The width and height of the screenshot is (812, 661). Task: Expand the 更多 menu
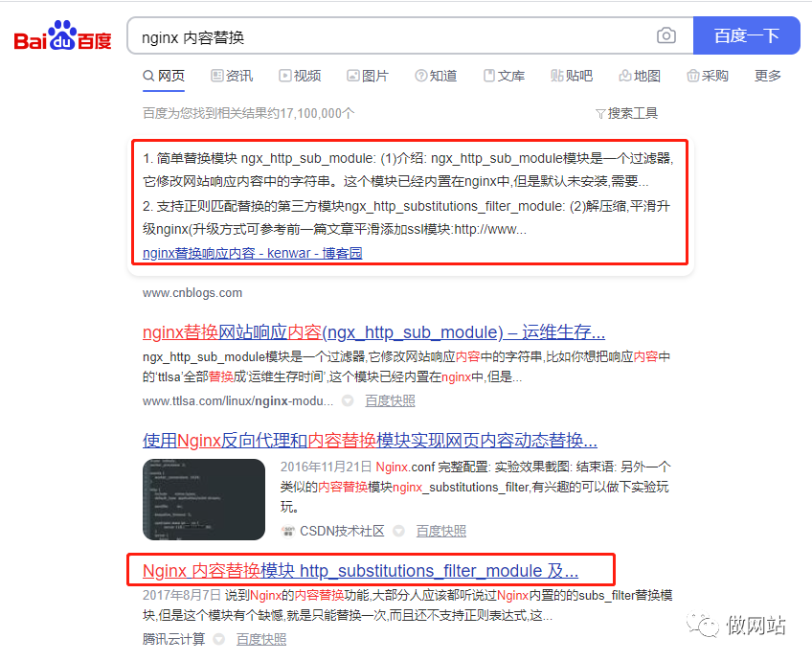click(x=767, y=76)
